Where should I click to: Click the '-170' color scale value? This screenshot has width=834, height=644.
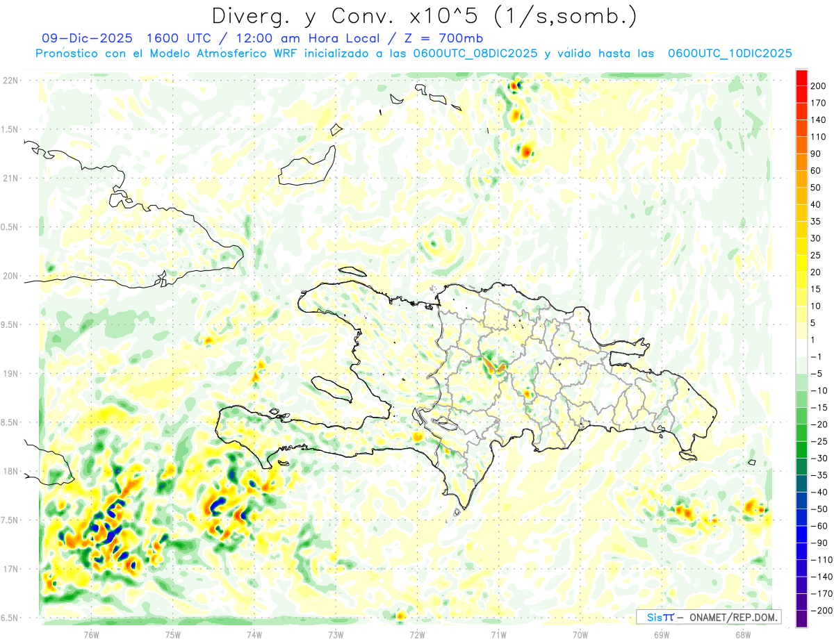(x=822, y=593)
